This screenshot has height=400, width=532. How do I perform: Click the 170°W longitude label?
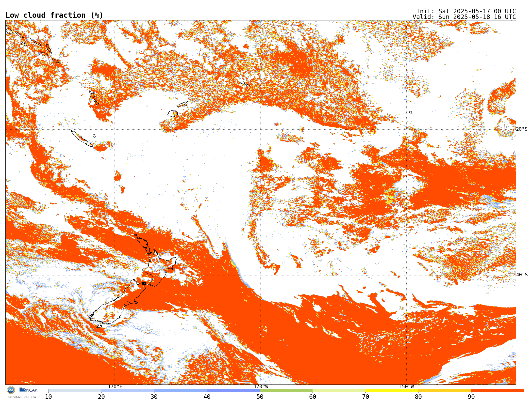coord(261,387)
